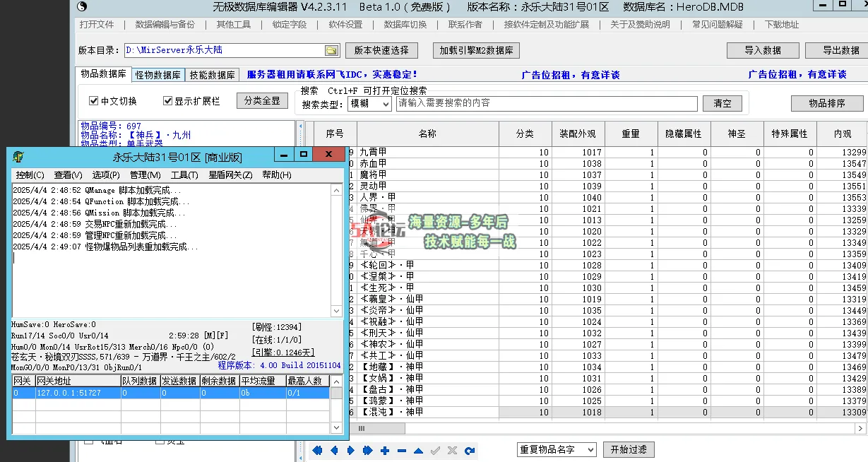Viewport: 868px width, 462px height.
Task: Switch to the 怪物数据库 tab
Action: click(x=157, y=75)
